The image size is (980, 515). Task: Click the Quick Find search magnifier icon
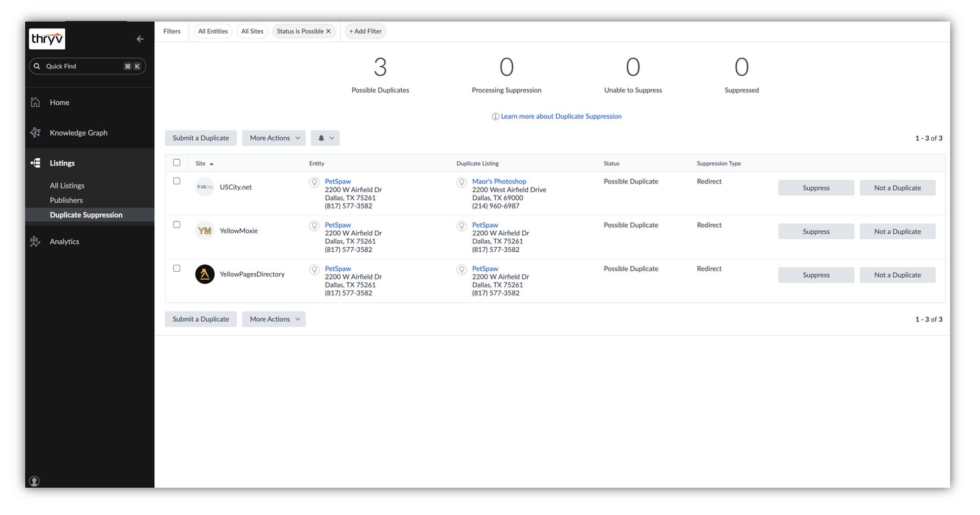(37, 66)
